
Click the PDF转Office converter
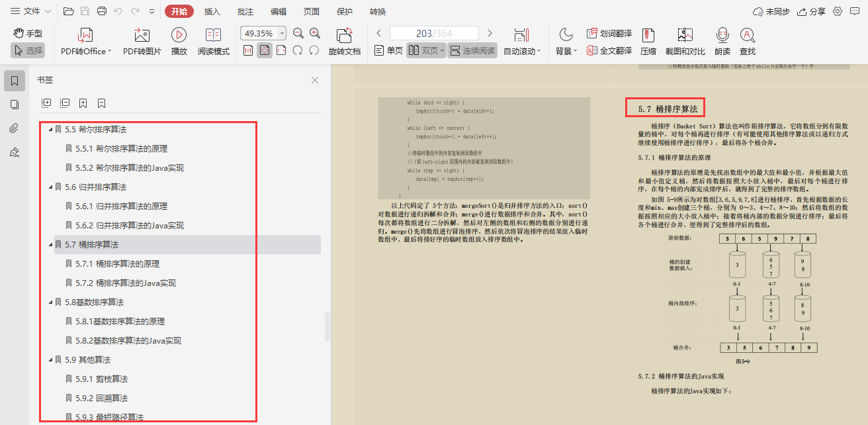(x=86, y=43)
